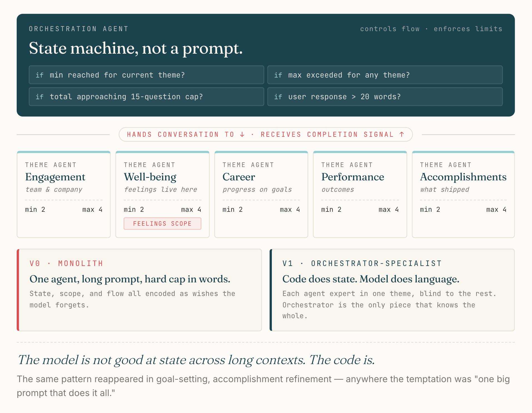Click 'feelings live here' subtitle
This screenshot has height=413, width=532.
(160, 190)
